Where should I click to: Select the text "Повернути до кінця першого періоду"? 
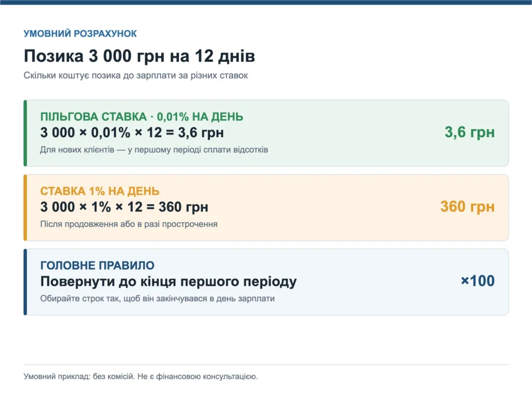coord(169,282)
